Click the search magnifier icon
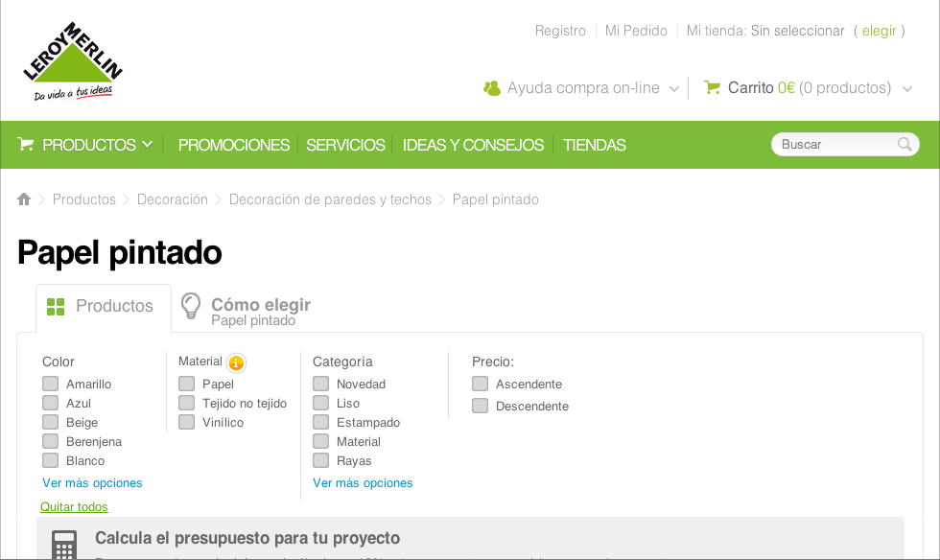 (x=905, y=145)
